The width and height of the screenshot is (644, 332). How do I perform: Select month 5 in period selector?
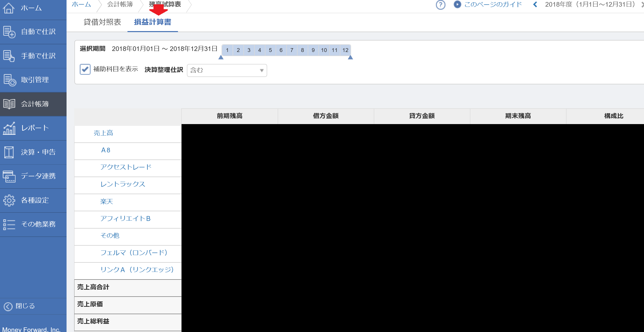(x=270, y=50)
